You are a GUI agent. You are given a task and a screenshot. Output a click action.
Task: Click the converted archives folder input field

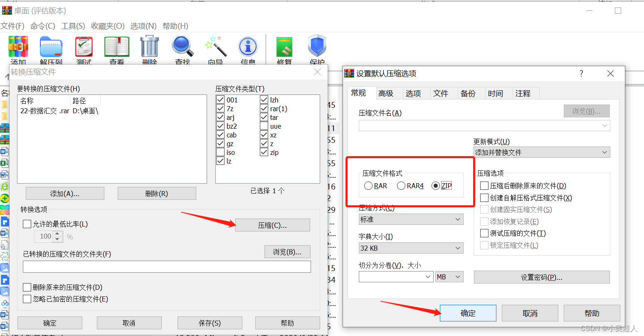coord(167,266)
